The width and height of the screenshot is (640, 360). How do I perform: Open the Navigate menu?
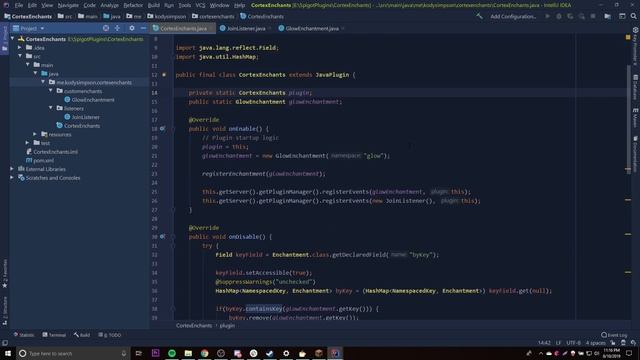(68, 5)
